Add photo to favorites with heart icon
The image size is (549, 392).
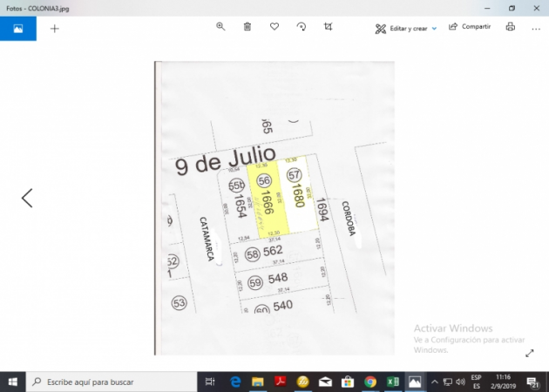pos(274,27)
